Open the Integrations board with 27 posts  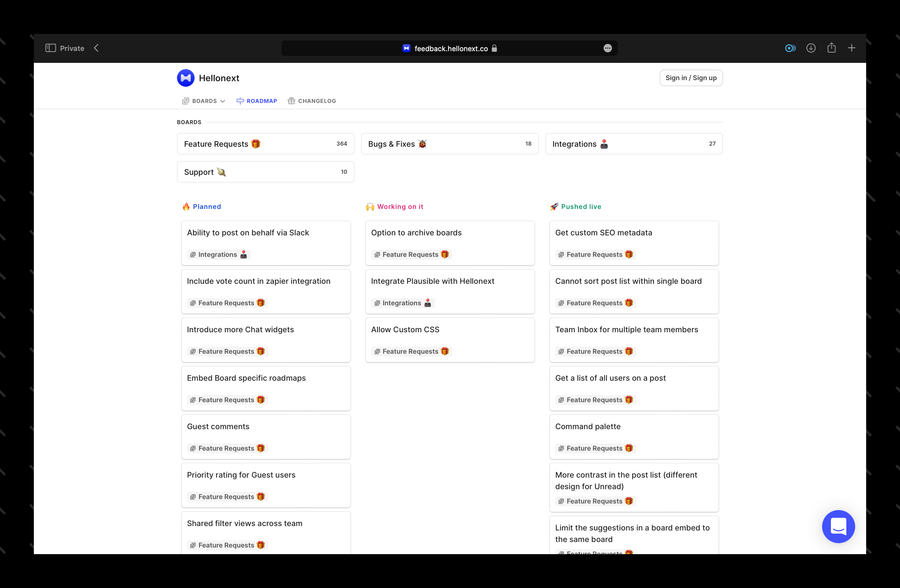pos(634,144)
